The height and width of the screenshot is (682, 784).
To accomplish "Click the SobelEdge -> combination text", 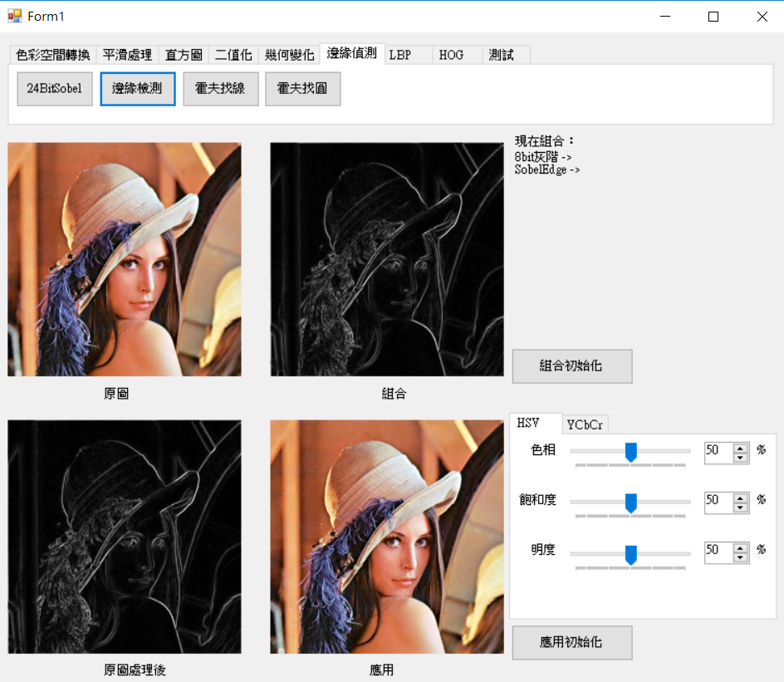I will pos(547,170).
